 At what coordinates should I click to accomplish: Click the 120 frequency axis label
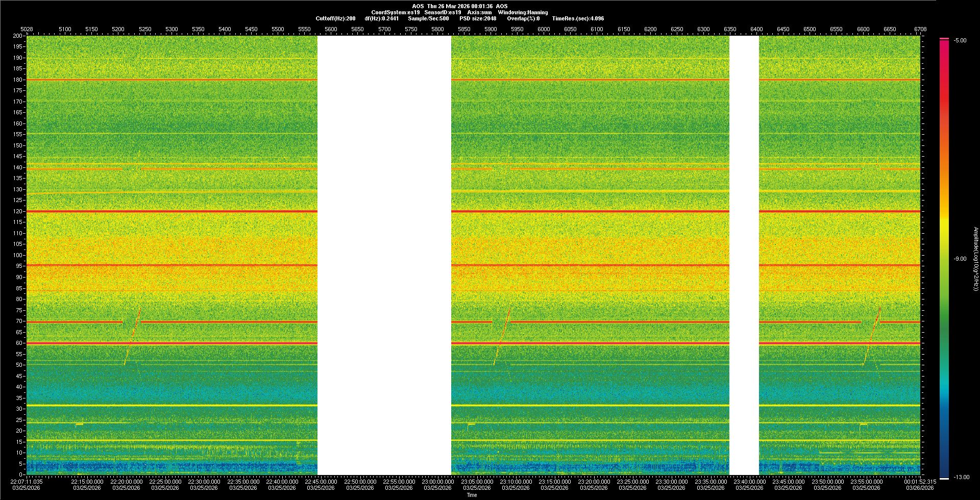[x=18, y=211]
